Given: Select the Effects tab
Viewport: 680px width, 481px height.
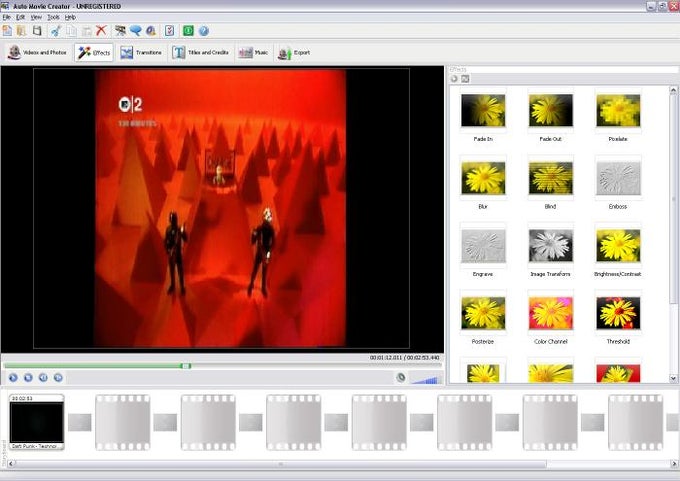Looking at the screenshot, I should [x=94, y=52].
